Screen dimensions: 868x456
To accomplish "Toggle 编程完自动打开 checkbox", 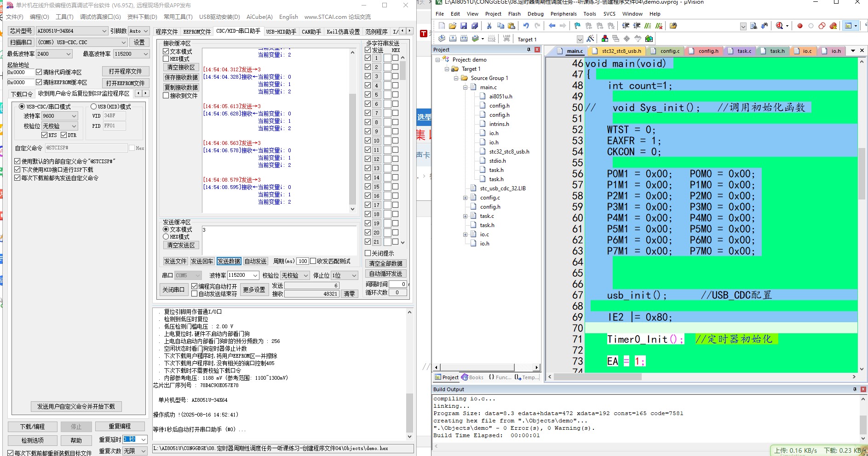I will coord(195,286).
